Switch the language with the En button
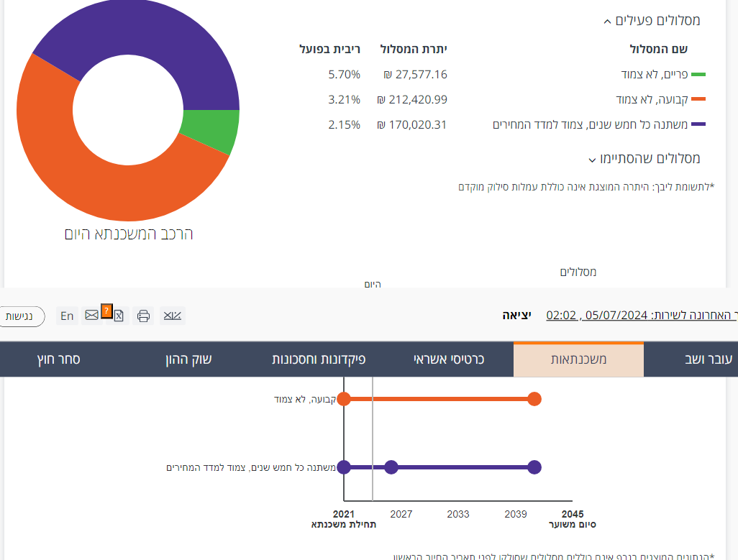This screenshot has height=560, width=738. pyautogui.click(x=68, y=316)
